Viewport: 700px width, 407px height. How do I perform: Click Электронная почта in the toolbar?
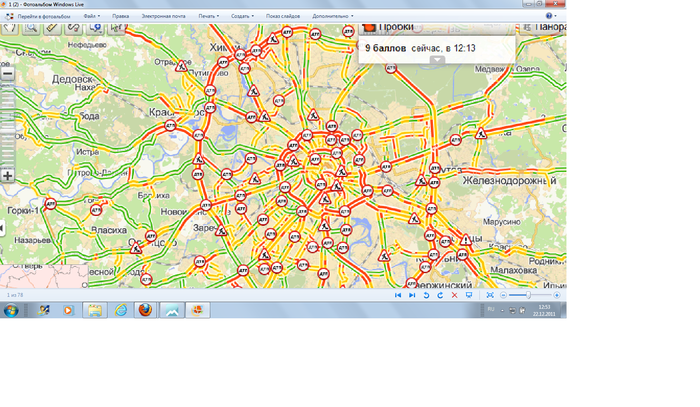click(163, 16)
